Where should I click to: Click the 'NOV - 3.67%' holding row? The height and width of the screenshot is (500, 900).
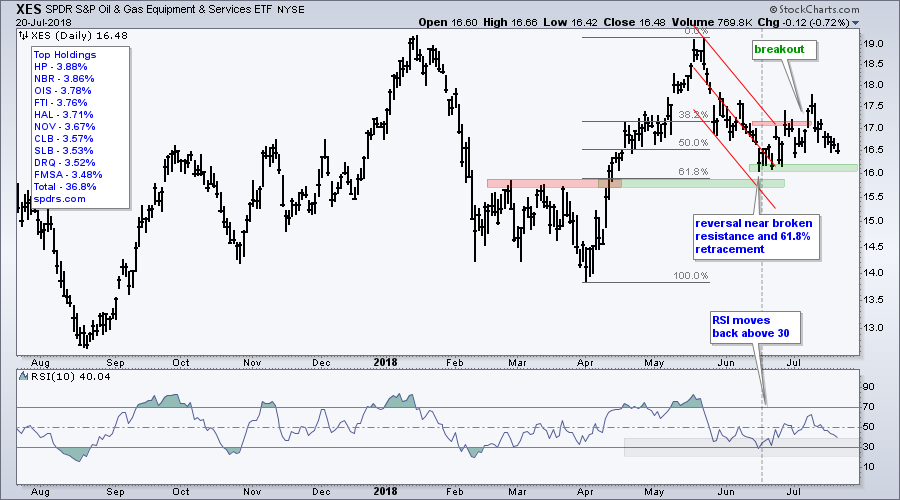pyautogui.click(x=64, y=127)
